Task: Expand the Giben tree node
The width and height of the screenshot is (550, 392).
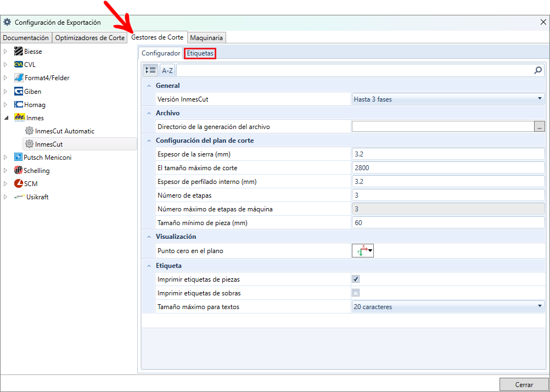Action: point(5,91)
